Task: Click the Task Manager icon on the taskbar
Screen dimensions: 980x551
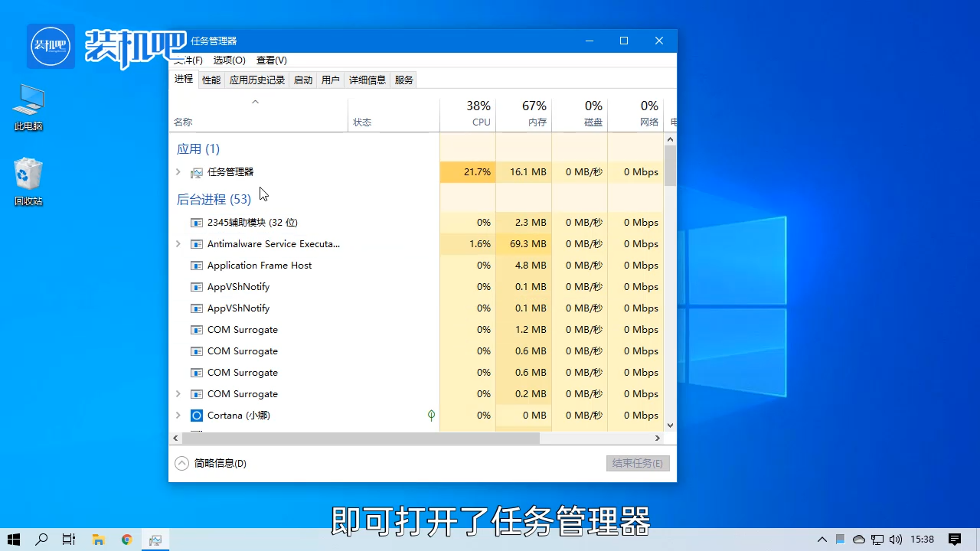Action: pos(155,540)
